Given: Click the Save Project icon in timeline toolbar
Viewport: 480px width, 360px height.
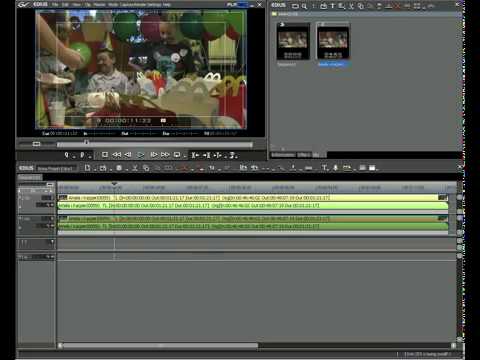Looking at the screenshot, I should coord(119,168).
